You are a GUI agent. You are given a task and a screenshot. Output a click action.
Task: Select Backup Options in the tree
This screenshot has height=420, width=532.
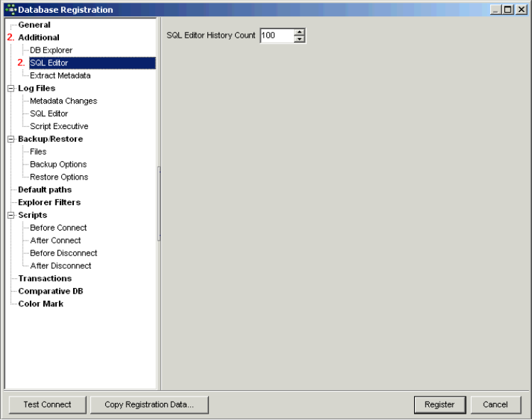click(x=58, y=164)
